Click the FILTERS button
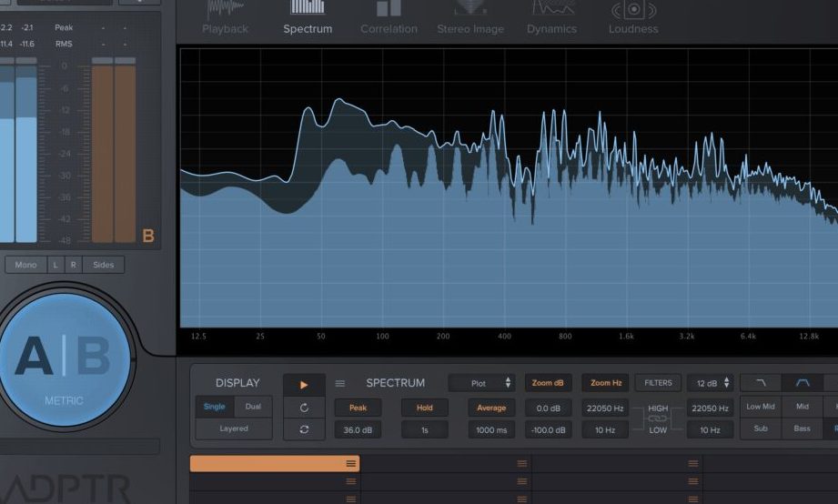The image size is (838, 504). tap(658, 383)
